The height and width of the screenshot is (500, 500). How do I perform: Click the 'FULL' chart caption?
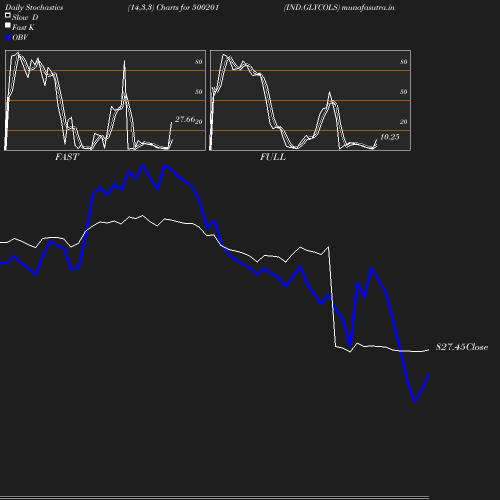click(x=273, y=157)
